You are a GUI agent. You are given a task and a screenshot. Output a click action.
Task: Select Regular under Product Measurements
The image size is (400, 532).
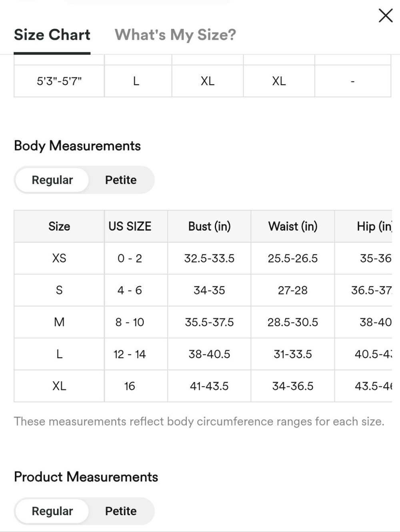52,511
